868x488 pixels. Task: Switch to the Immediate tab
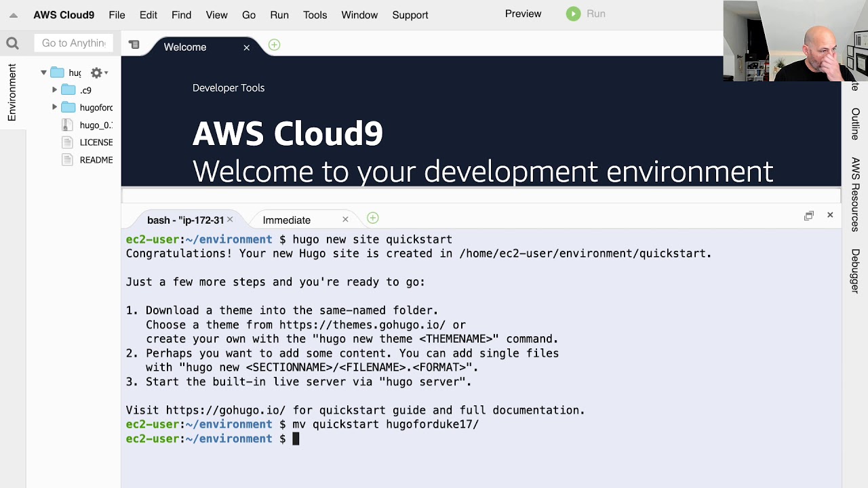coord(286,220)
